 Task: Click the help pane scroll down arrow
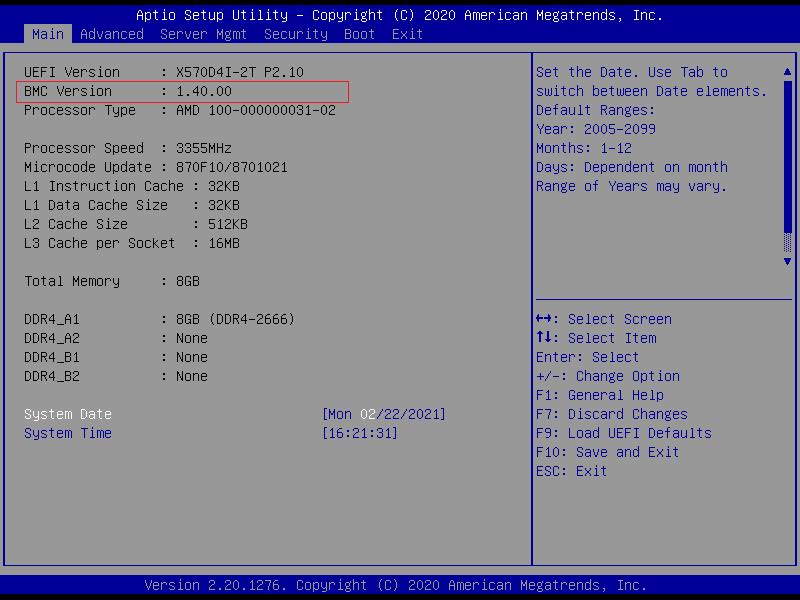(x=787, y=261)
